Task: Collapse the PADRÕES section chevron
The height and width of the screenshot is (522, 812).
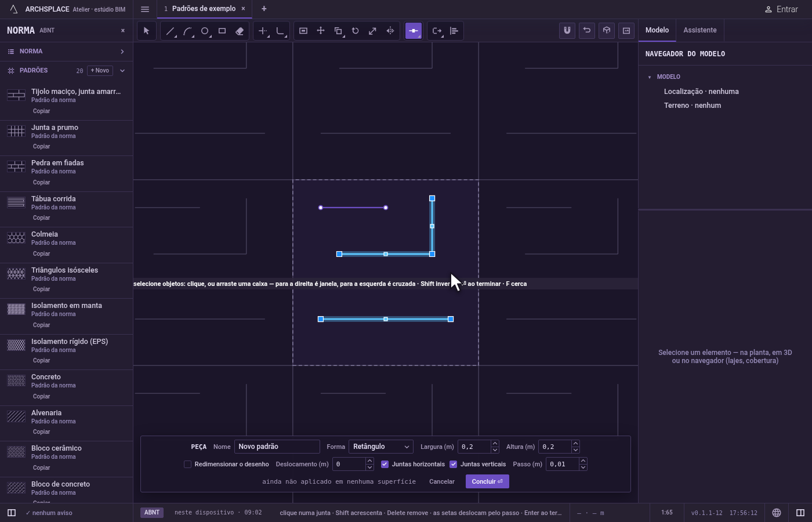Action: 122,71
